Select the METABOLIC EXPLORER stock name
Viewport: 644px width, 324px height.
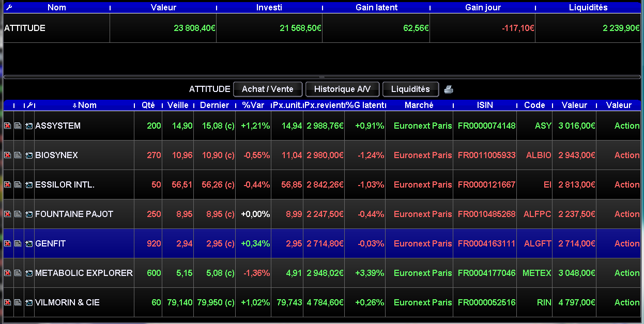tap(84, 273)
